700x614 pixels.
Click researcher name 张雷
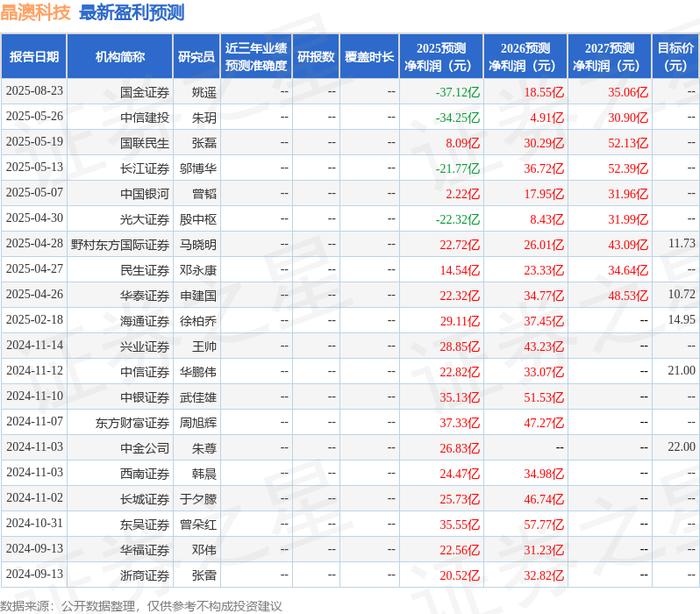[204, 576]
